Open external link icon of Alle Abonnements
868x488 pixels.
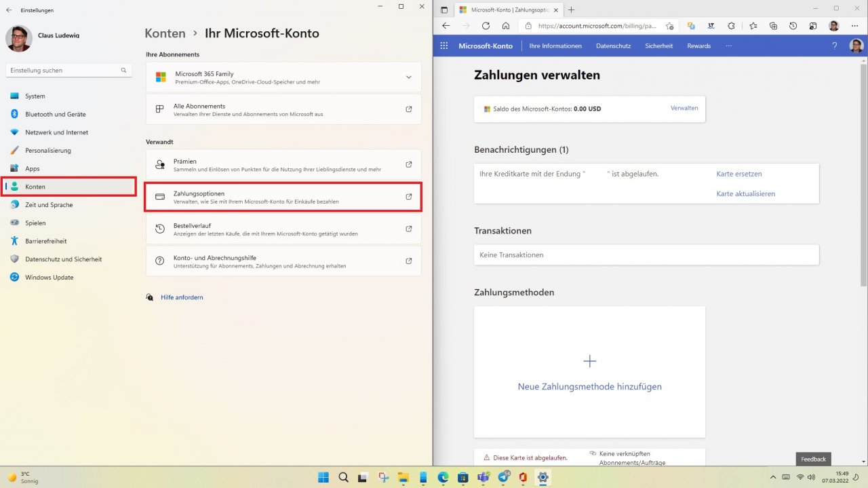[408, 109]
